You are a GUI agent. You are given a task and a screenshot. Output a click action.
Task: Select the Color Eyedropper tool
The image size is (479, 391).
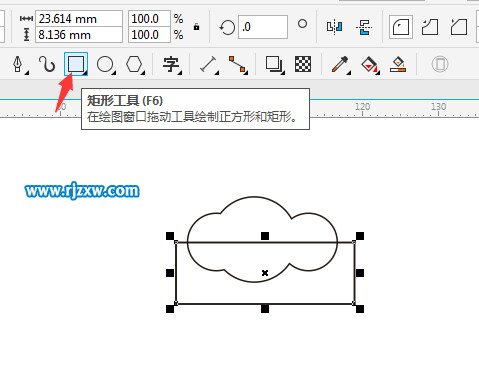340,64
